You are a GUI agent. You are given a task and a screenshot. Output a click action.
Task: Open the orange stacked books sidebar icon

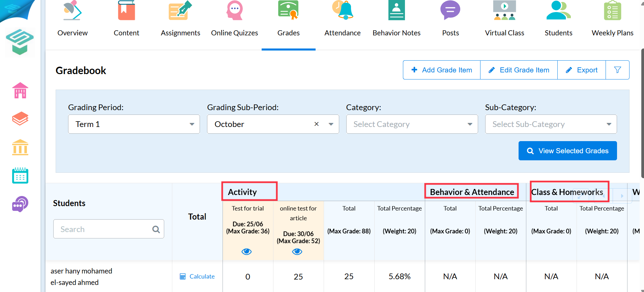tap(20, 119)
